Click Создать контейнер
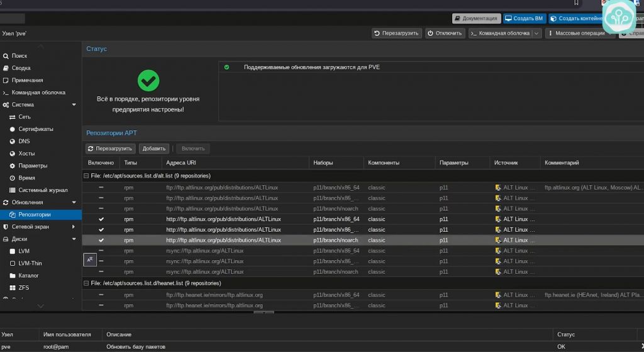 (577, 18)
